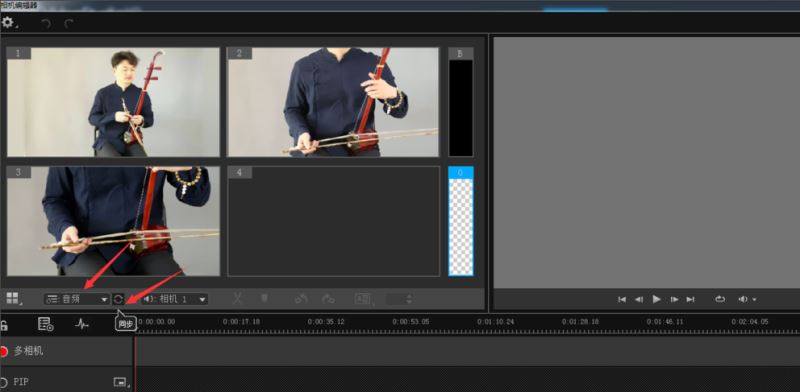
Task: Click timeline ruler at 0:00:17.18
Action: click(241, 322)
